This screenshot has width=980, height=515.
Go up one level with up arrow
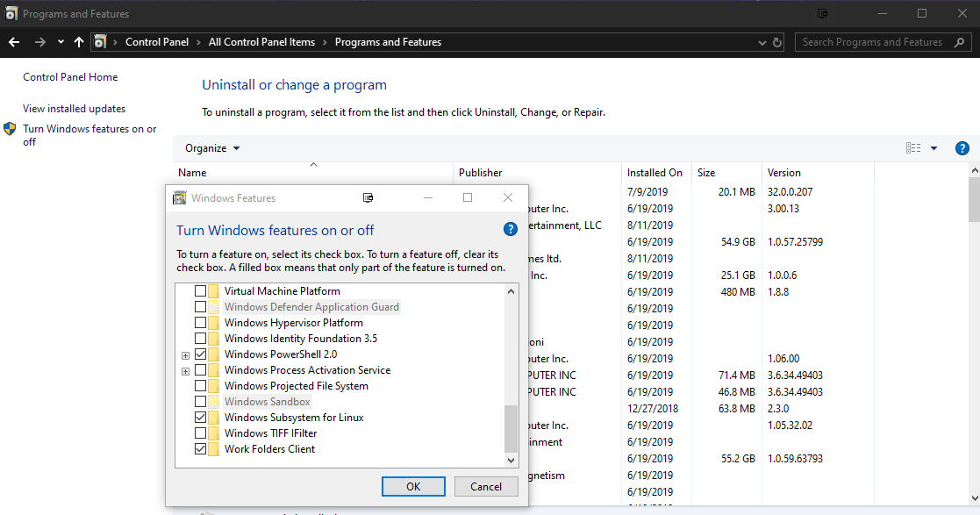pyautogui.click(x=79, y=42)
